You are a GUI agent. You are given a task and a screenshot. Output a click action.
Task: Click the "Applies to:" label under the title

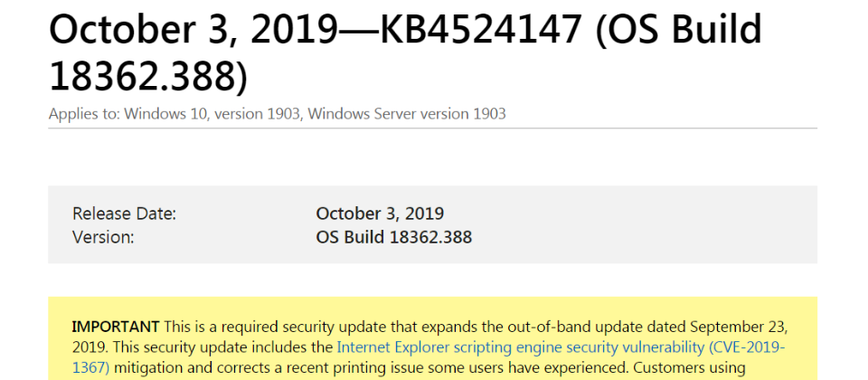click(85, 114)
